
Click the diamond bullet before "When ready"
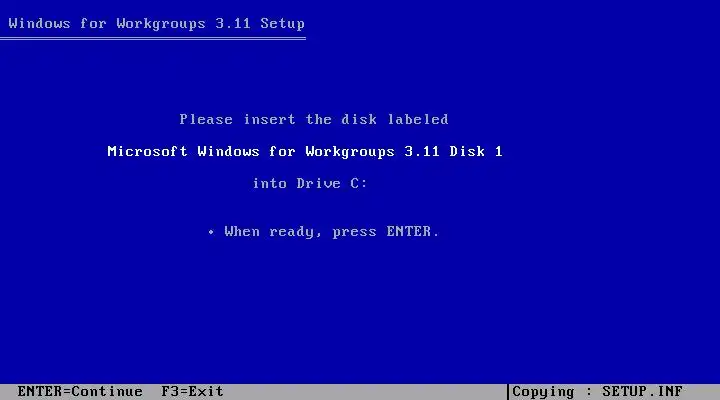click(211, 232)
